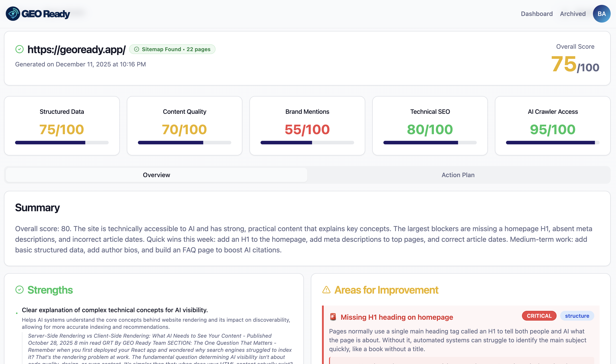
Task: Open the BA profile avatar
Action: (x=601, y=14)
